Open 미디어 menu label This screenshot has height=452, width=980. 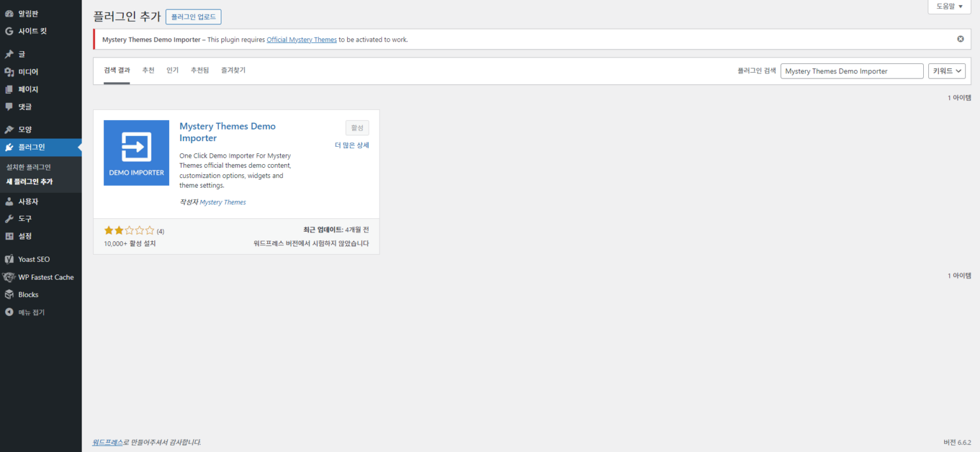(28, 72)
